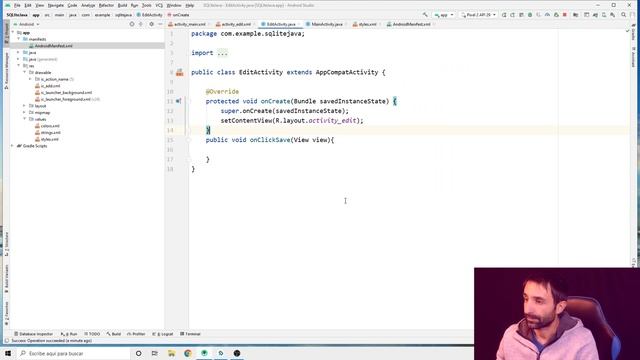Screen dimensions: 640x360
Task: Collapse the values folder
Action: tap(24, 119)
